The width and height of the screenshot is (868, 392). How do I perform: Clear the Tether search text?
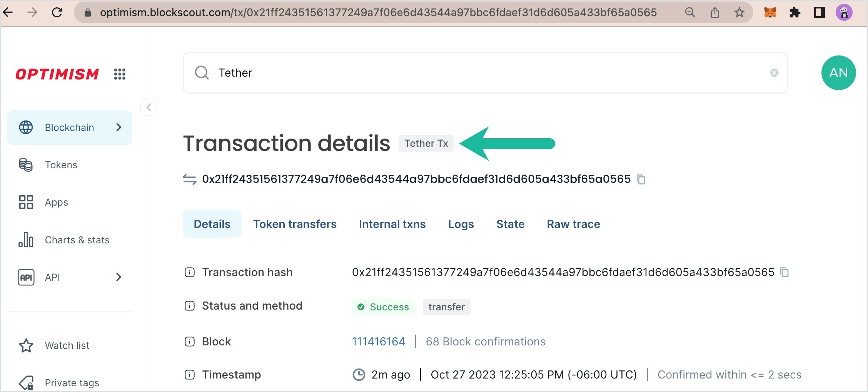coord(775,73)
